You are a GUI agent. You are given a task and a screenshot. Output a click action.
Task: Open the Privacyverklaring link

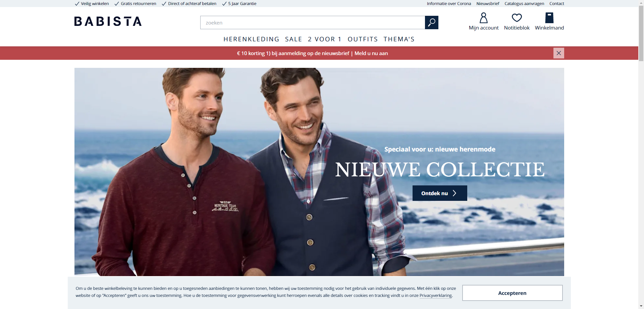pos(435,296)
